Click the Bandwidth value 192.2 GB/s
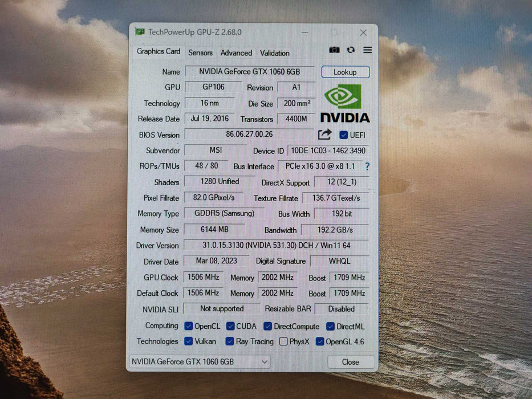 (335, 230)
